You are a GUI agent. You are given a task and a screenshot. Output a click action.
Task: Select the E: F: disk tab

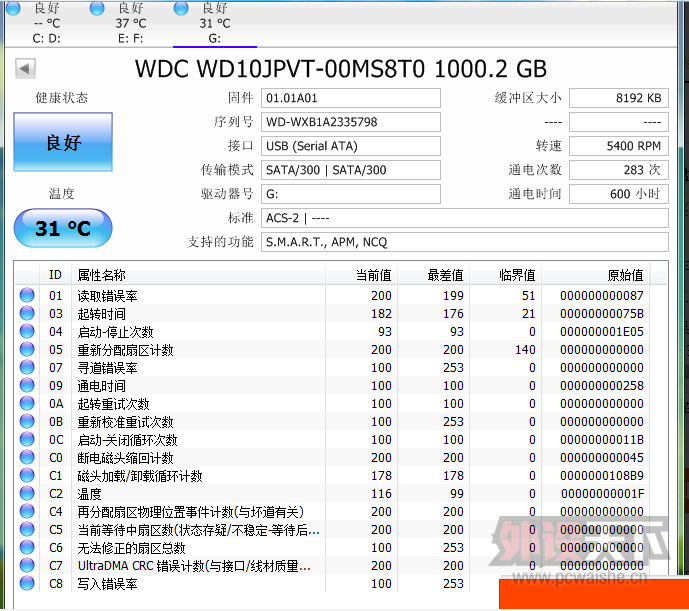[x=130, y=22]
